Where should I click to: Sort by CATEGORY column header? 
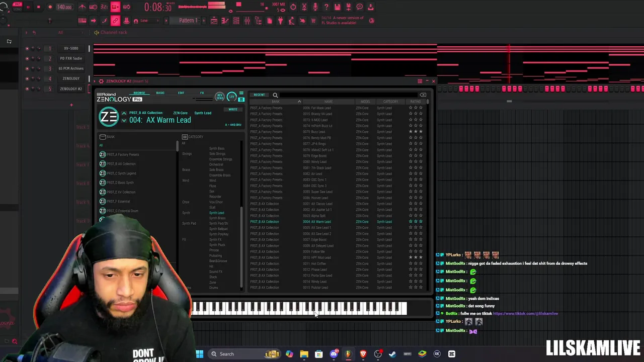[x=390, y=102]
